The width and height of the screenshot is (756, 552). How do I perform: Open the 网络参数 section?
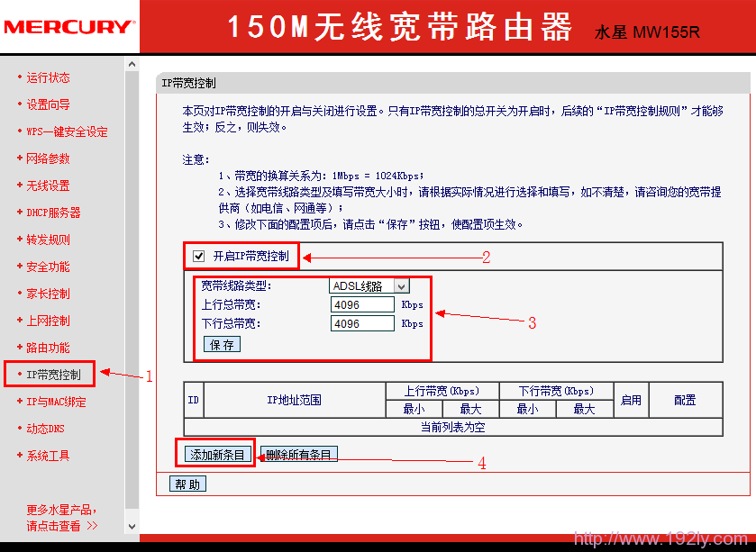coord(47,158)
